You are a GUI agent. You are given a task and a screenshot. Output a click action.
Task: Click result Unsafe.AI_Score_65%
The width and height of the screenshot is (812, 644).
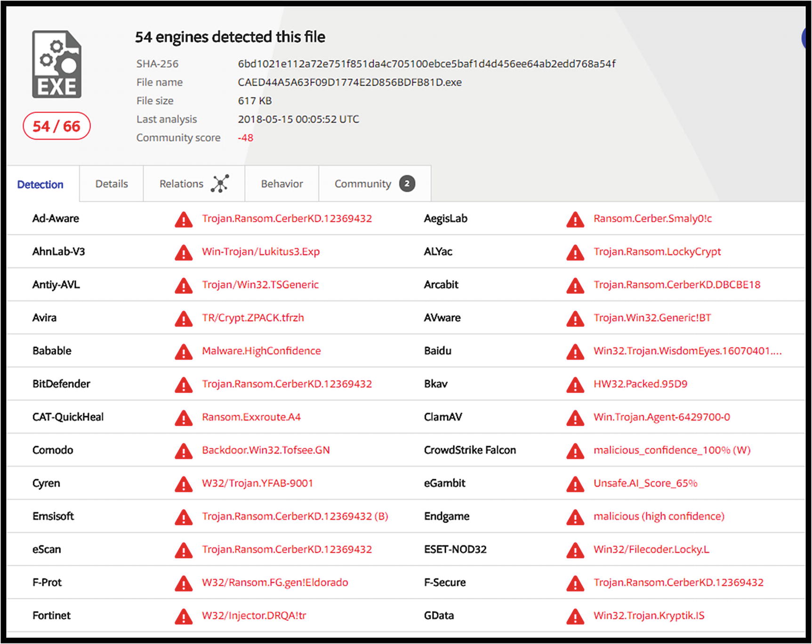click(x=645, y=483)
